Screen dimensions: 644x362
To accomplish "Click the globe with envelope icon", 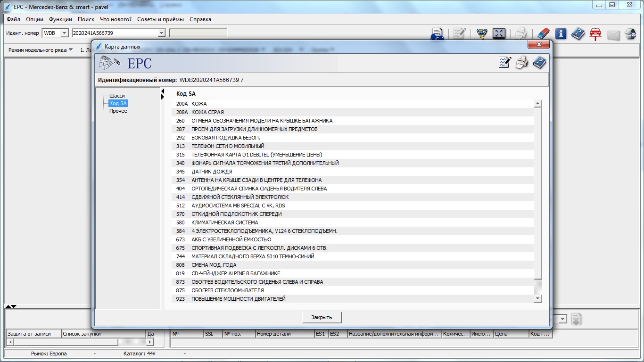I will 630,33.
